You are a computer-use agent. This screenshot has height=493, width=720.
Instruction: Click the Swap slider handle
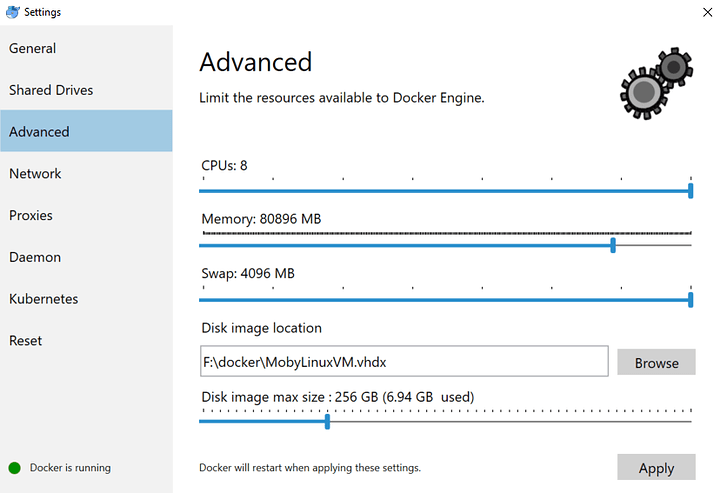691,299
